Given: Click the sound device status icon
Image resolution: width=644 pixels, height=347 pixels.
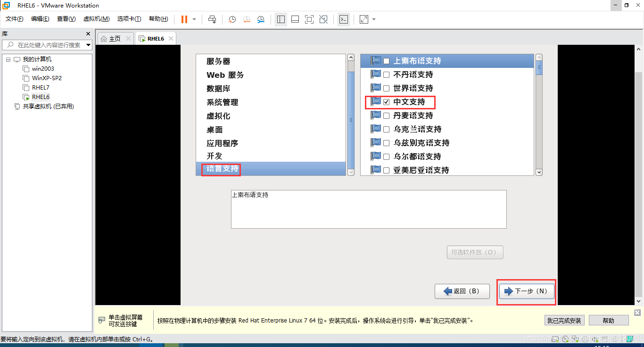Looking at the screenshot, I should 594,339.
